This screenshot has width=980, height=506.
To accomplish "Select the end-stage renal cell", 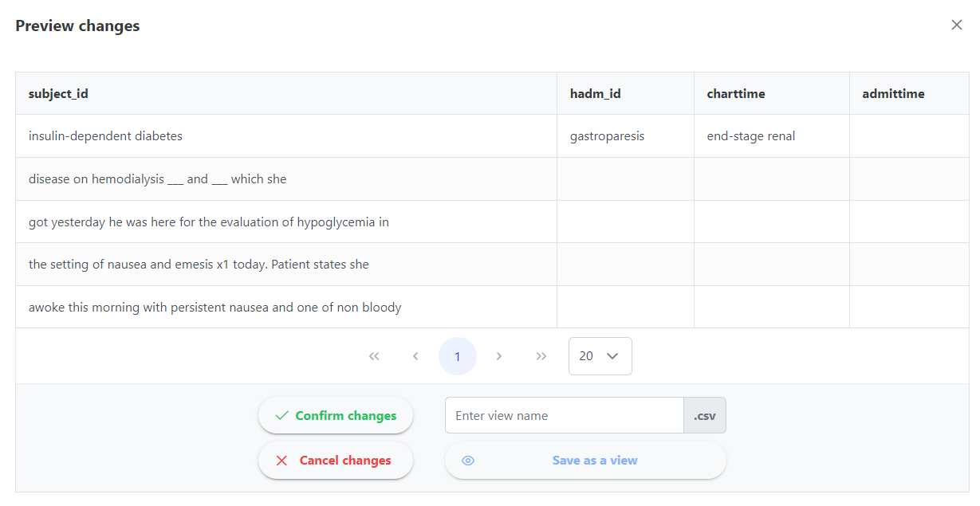I will (x=750, y=136).
